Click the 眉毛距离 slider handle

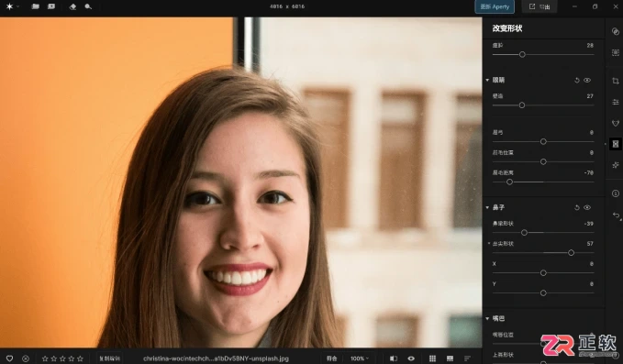(509, 182)
